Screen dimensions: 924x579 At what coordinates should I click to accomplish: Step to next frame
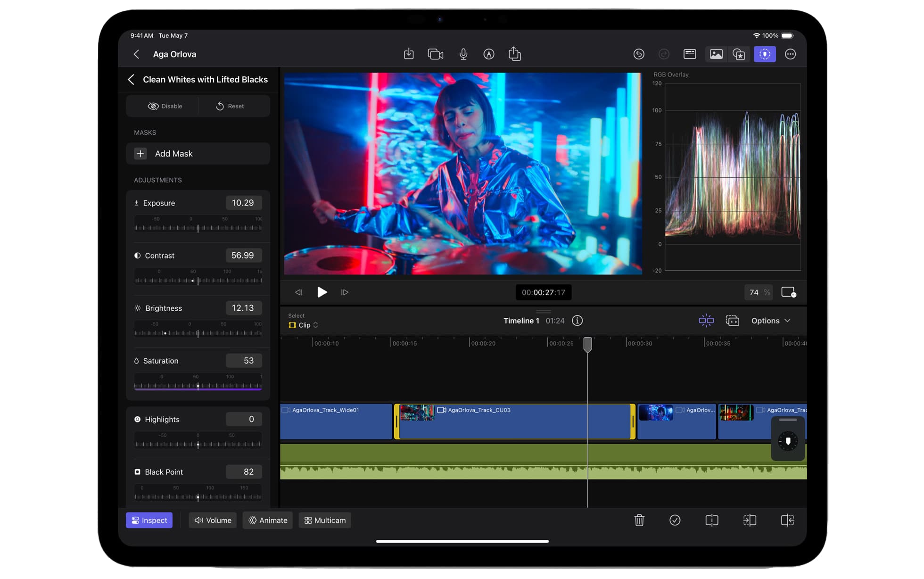[345, 292]
